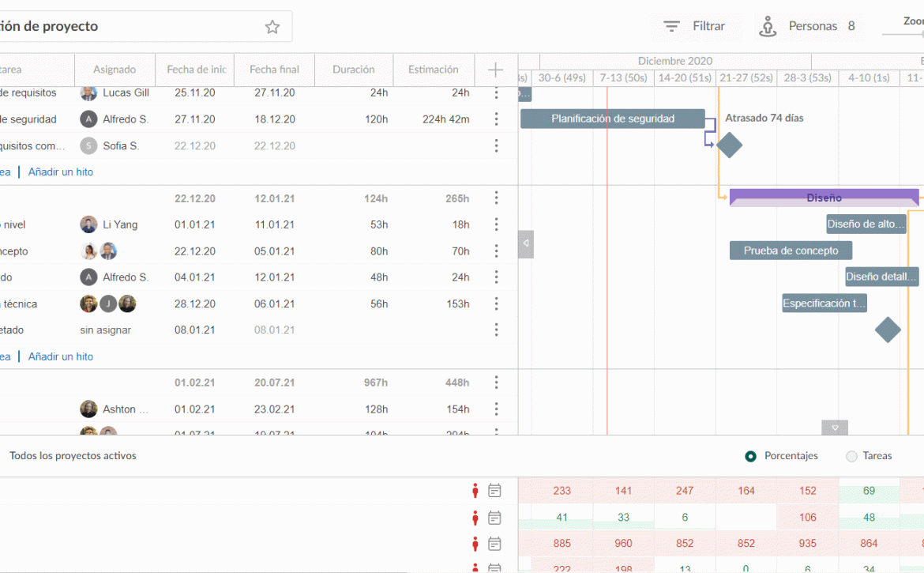Click Añadir un hito under Diseño group

click(x=61, y=356)
